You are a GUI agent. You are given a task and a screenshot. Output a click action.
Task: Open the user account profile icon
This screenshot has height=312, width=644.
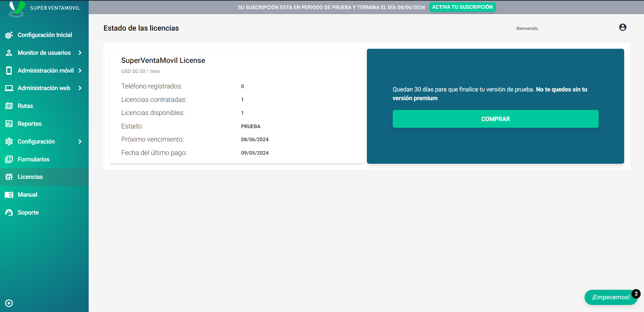click(x=622, y=27)
